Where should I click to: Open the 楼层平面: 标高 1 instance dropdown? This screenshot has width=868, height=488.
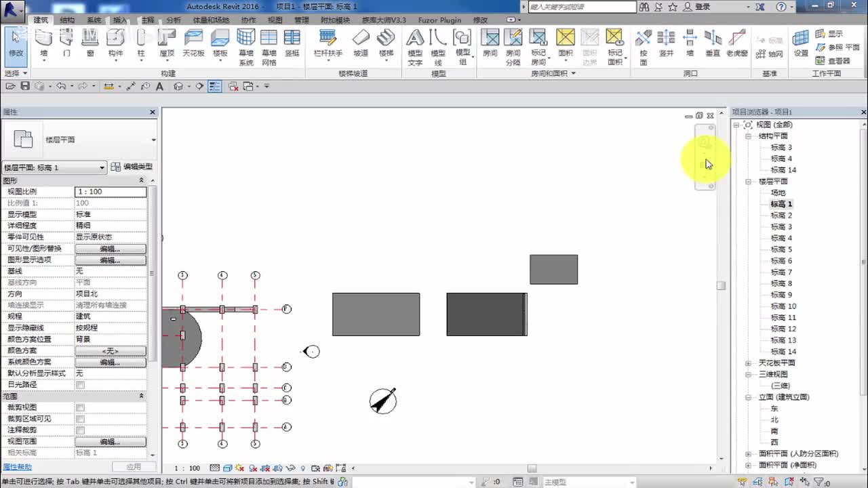click(x=54, y=167)
